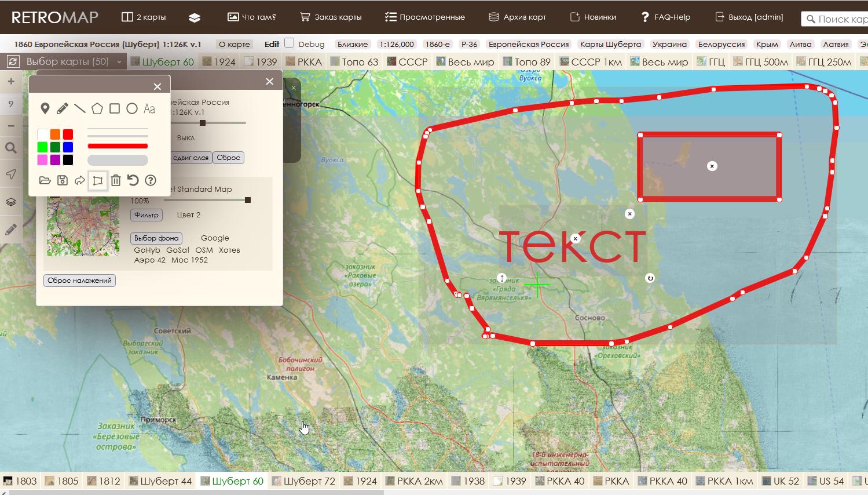Choose the circle shape tool
Screen dimensions: 868x495
[x=132, y=108]
